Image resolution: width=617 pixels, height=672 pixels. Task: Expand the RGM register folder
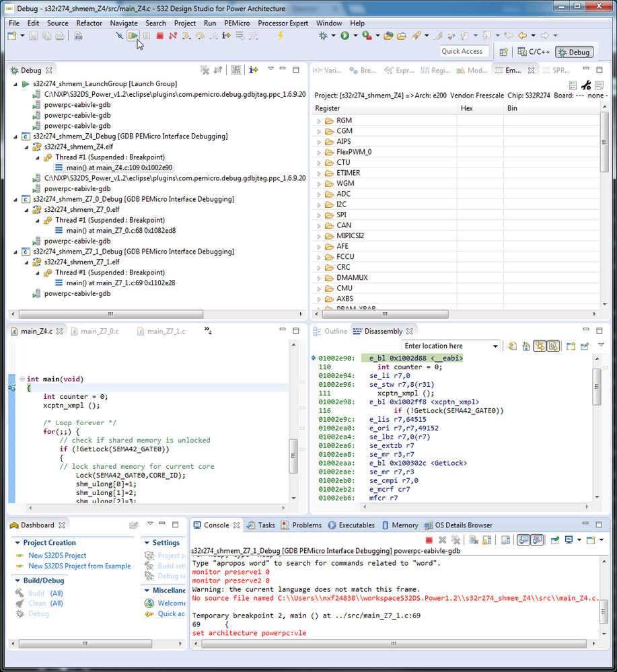tap(318, 121)
